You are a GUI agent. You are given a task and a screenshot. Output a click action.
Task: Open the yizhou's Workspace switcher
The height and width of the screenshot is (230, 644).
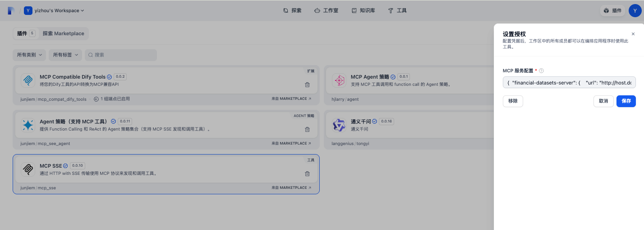(x=54, y=10)
